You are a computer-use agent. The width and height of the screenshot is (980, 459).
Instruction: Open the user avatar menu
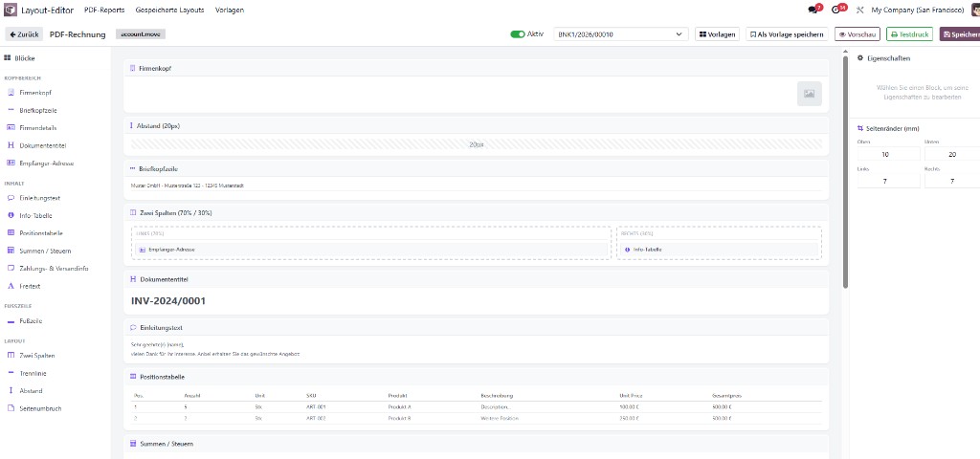[975, 10]
